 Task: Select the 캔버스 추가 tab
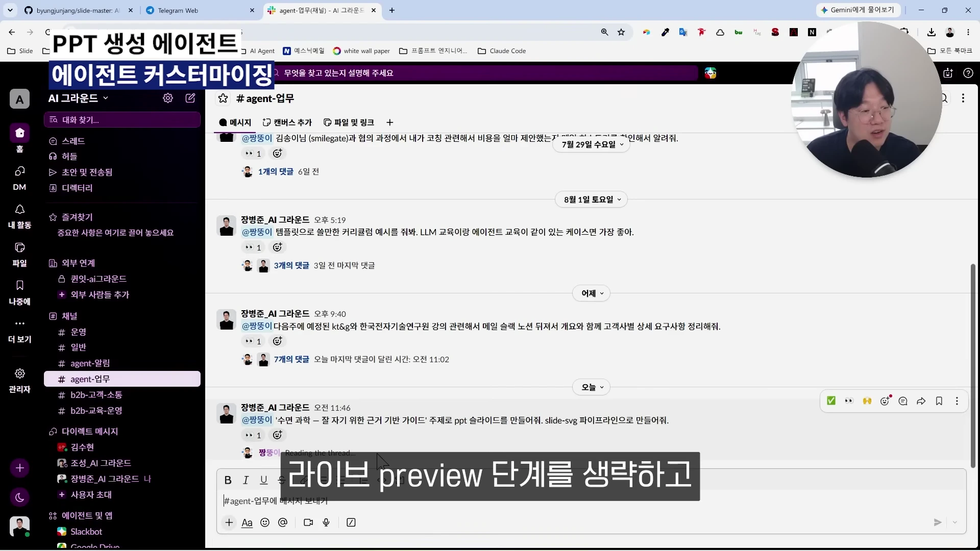pos(287,122)
